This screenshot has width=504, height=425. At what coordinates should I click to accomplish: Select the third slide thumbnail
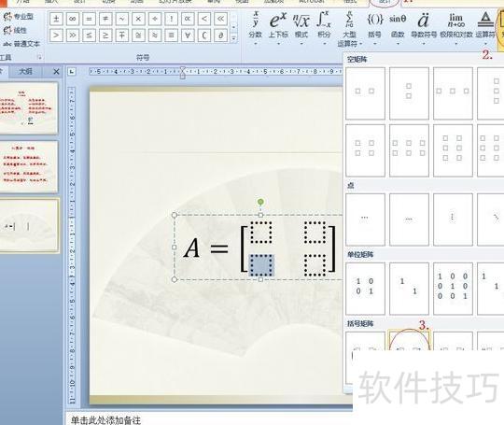[29, 225]
